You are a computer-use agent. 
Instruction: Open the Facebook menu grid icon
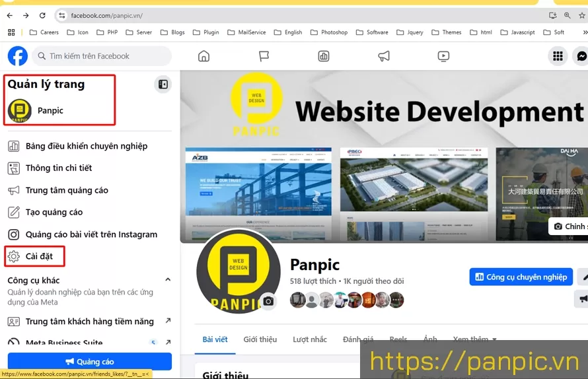click(x=558, y=56)
